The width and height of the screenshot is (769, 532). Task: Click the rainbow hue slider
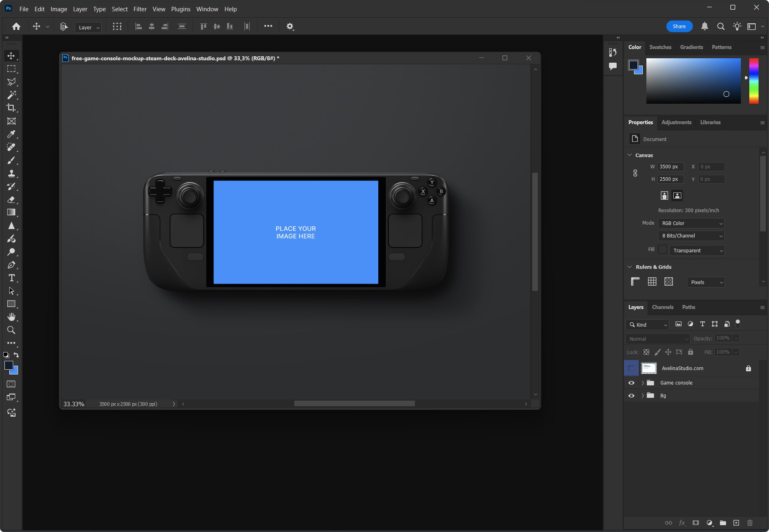pyautogui.click(x=754, y=81)
